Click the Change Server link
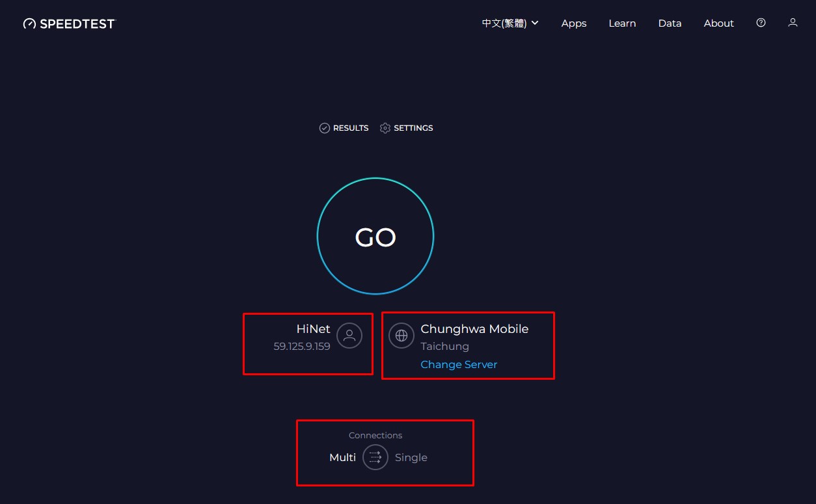This screenshot has width=816, height=504. click(x=459, y=364)
